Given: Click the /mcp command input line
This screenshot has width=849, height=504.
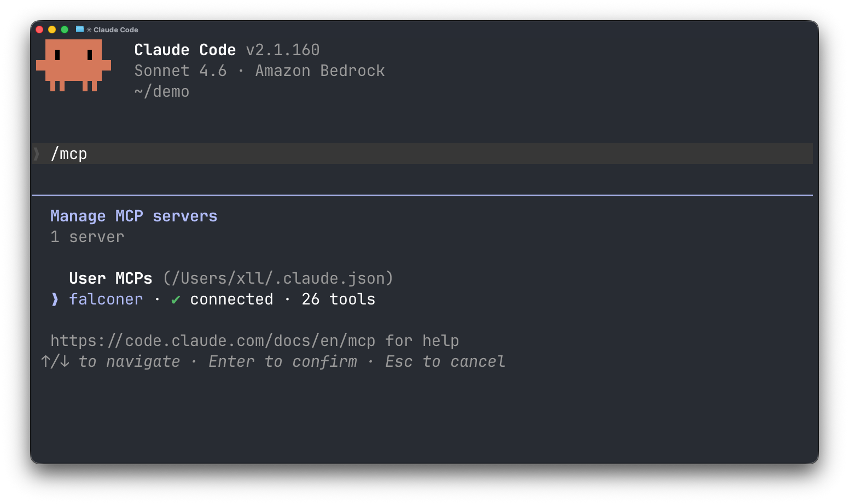Looking at the screenshot, I should 422,154.
